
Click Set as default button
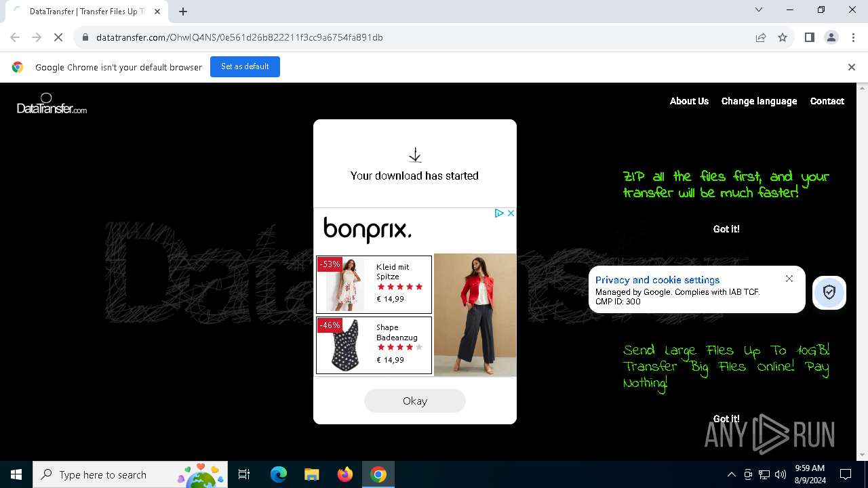(245, 66)
